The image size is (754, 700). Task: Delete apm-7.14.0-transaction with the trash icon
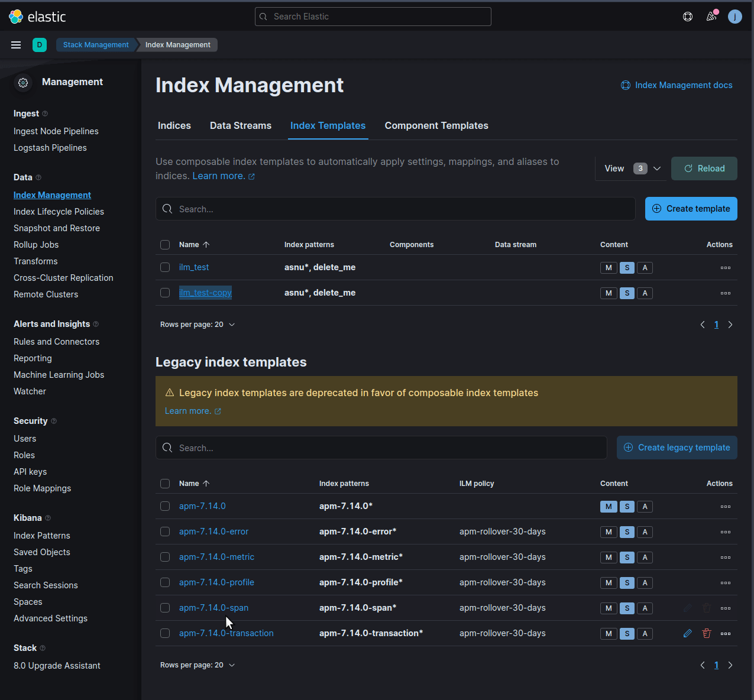tap(706, 633)
